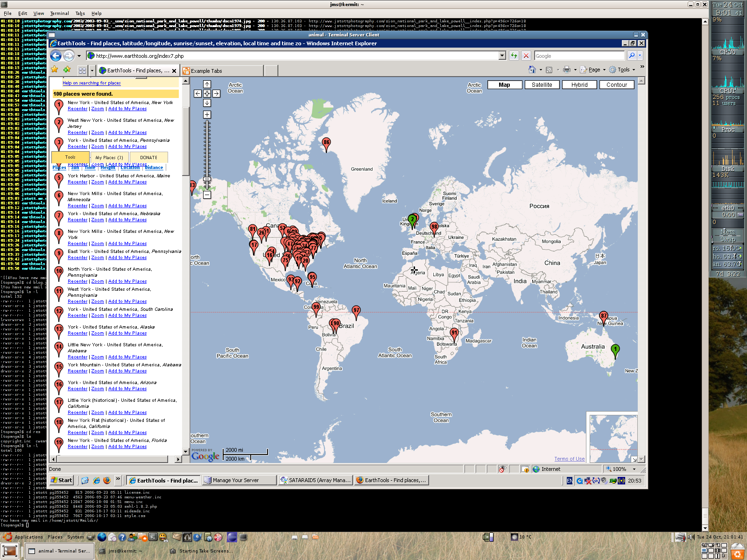Open the zoom level 100% dropdown
Screen dimensions: 747x560
click(x=634, y=469)
